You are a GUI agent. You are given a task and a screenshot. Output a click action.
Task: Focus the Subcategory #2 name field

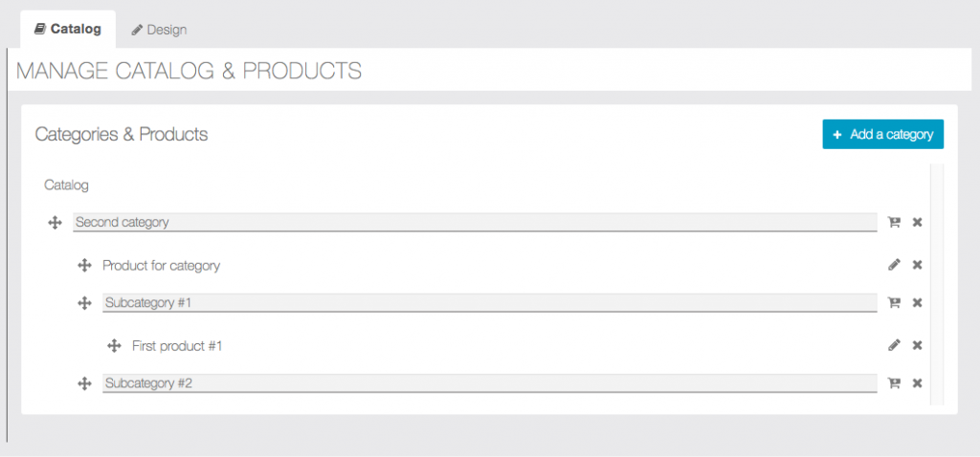[489, 383]
